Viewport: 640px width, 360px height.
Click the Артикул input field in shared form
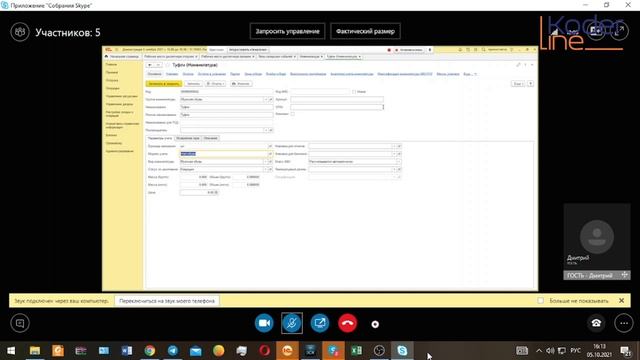[337, 99]
